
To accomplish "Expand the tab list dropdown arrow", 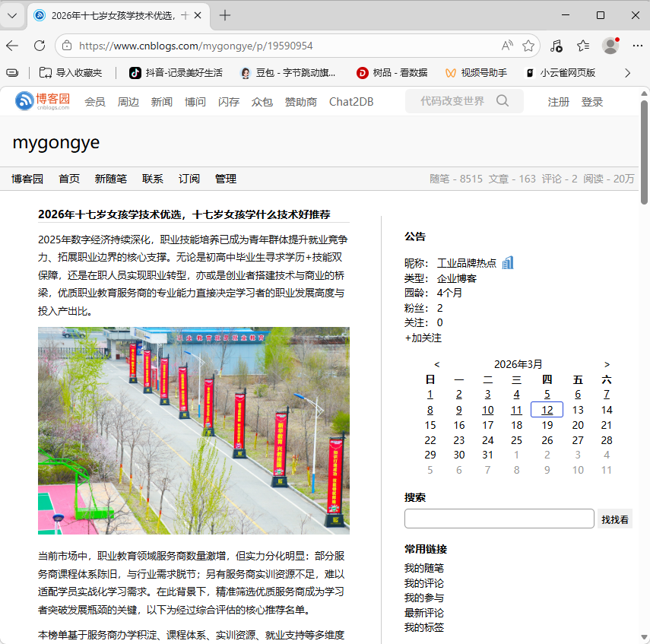I will 12,15.
